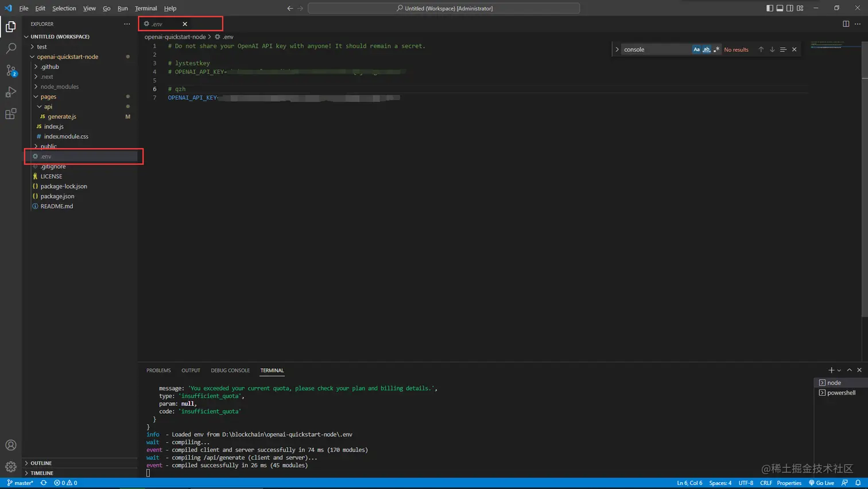
Task: Show errors and warnings in status bar
Action: [65, 483]
